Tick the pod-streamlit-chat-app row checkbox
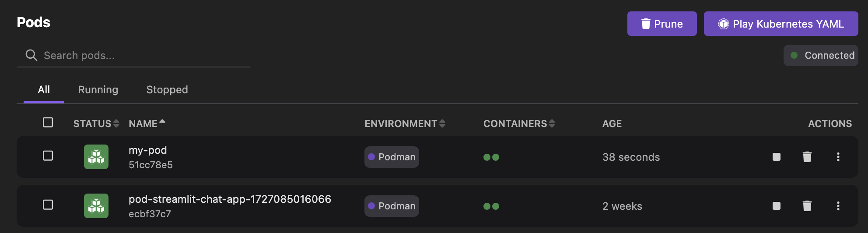The height and width of the screenshot is (233, 868). [x=48, y=205]
